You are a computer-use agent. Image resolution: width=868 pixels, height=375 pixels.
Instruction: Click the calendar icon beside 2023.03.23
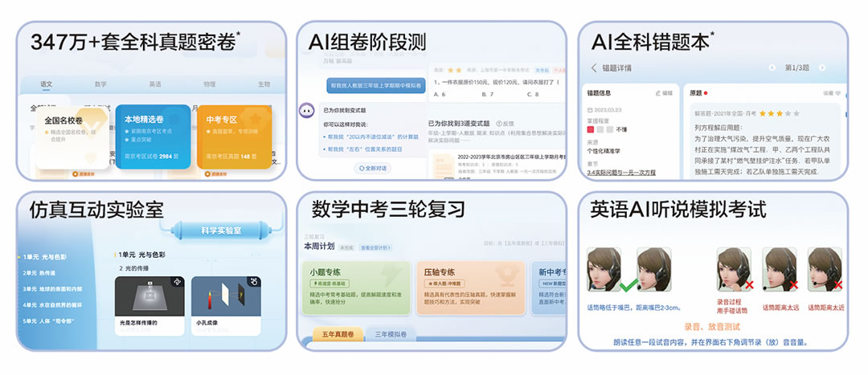pyautogui.click(x=590, y=110)
